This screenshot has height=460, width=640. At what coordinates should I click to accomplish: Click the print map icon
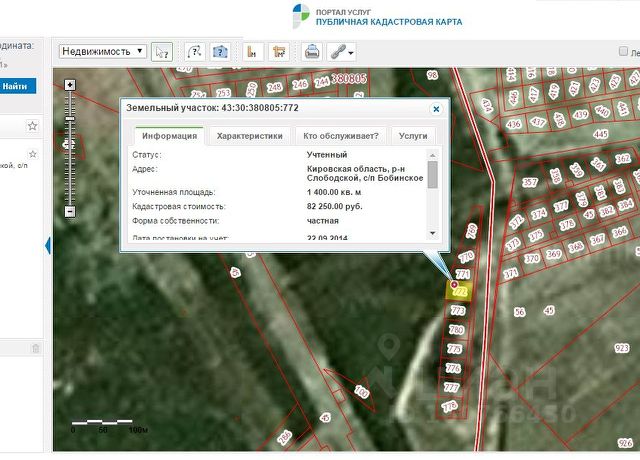312,51
